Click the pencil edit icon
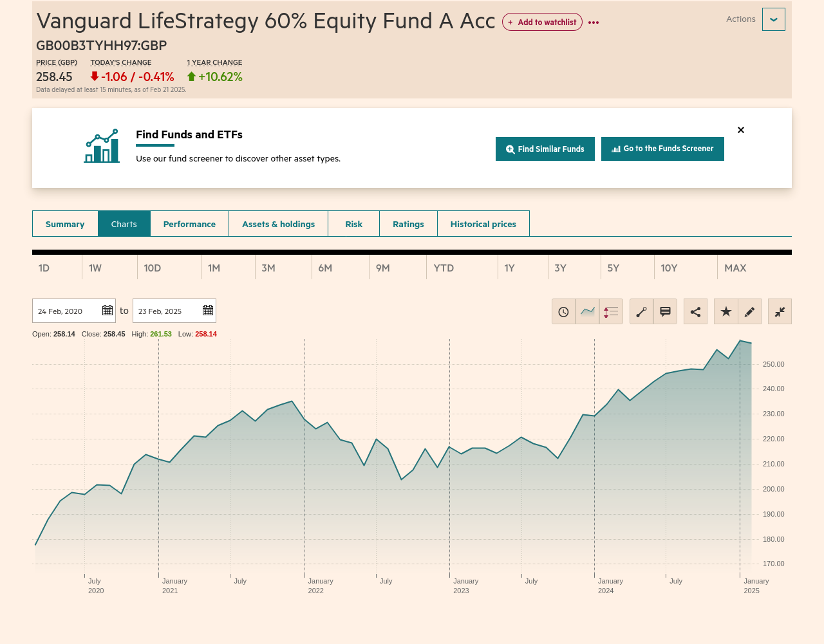Image resolution: width=824 pixels, height=644 pixels. coord(749,311)
